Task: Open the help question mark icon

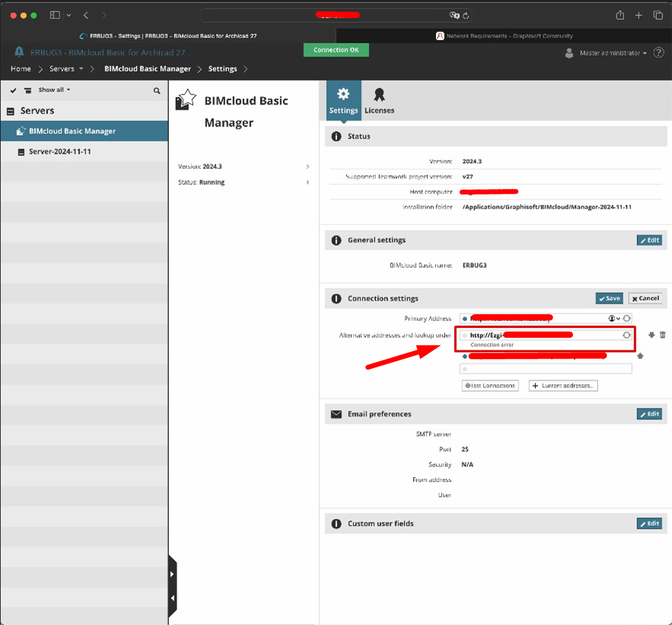Action: pyautogui.click(x=658, y=53)
